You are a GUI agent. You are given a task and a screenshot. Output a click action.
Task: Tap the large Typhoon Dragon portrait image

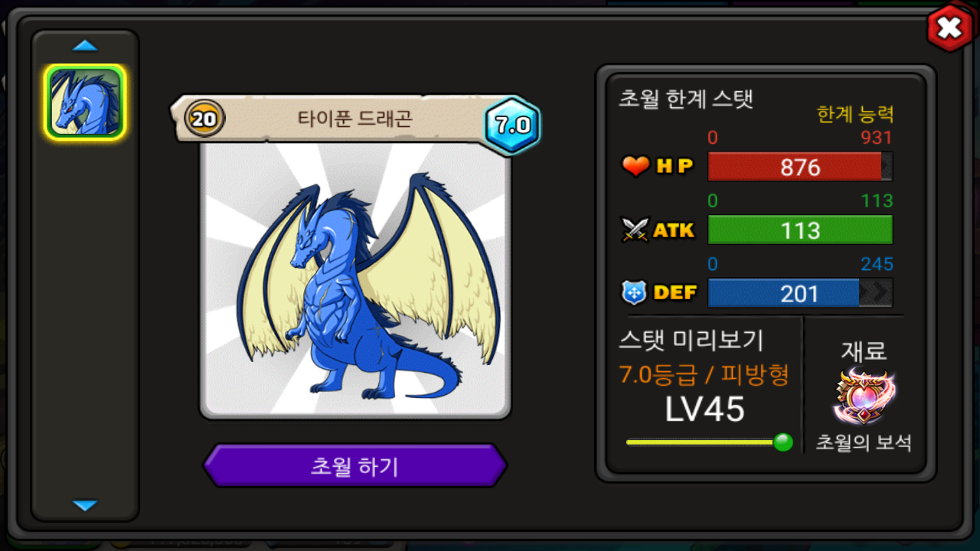355,279
